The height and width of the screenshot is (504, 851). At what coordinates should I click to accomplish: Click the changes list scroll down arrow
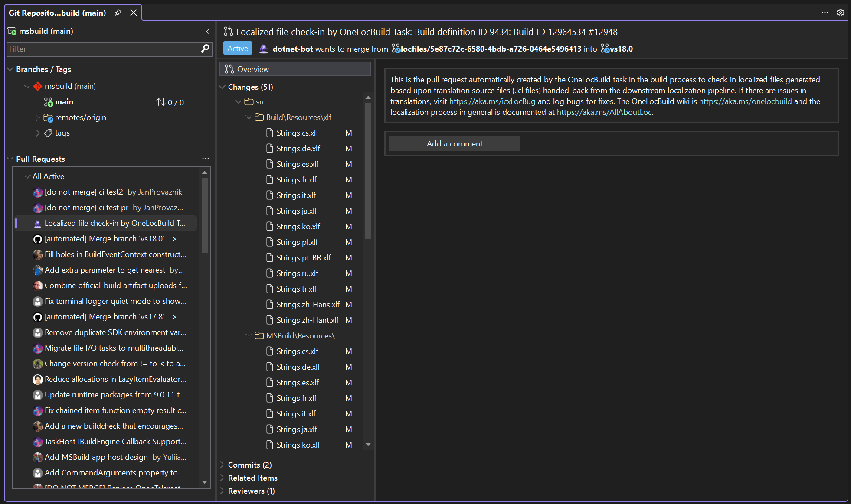point(368,444)
